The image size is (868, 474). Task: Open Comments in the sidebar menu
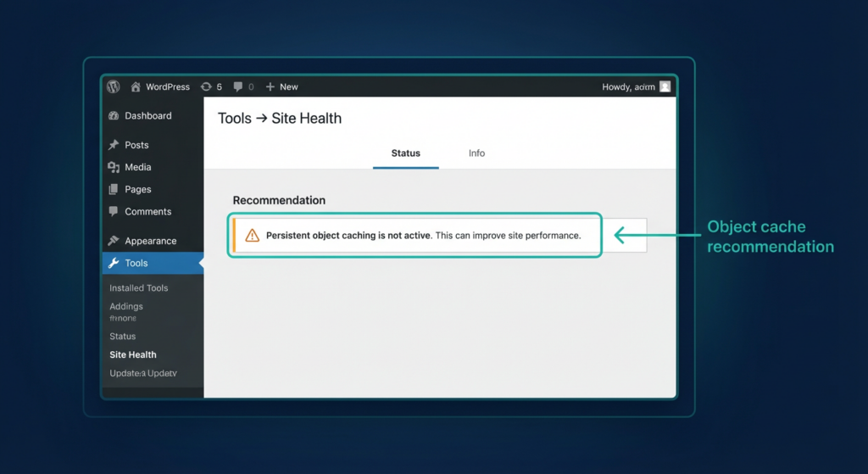click(x=147, y=212)
